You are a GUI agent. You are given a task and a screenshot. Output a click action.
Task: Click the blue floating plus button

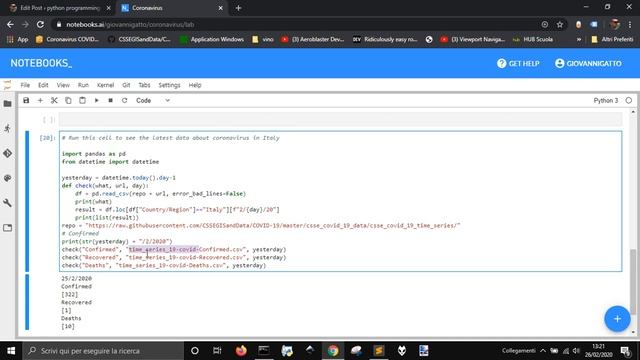(617, 319)
